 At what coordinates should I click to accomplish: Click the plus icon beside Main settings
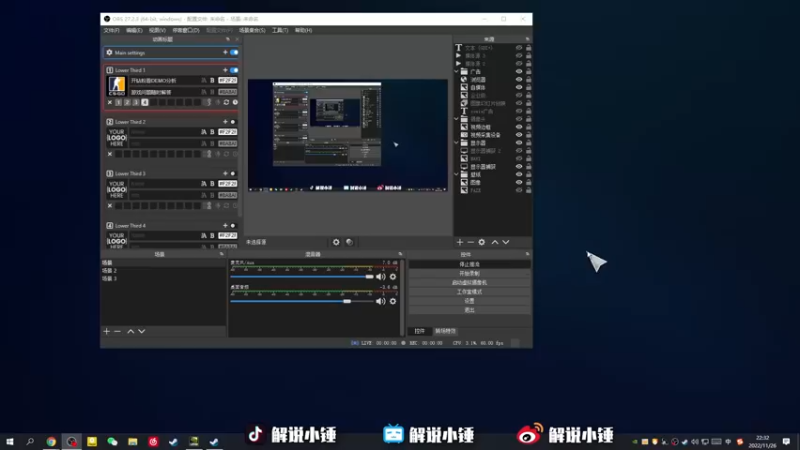click(225, 53)
